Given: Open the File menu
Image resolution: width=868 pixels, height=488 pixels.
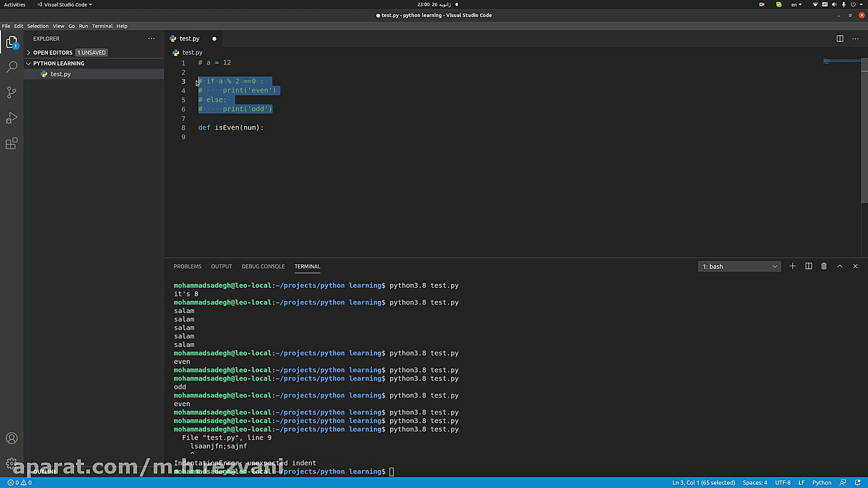Looking at the screenshot, I should [6, 26].
